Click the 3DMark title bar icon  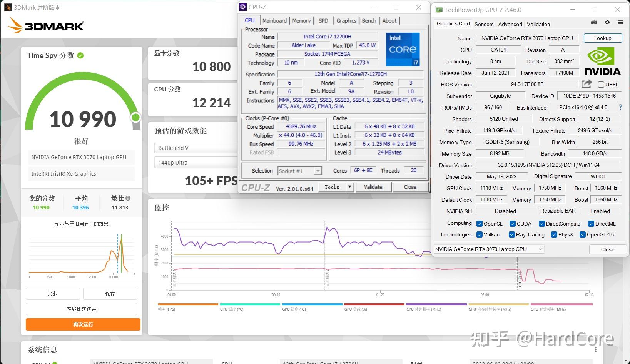[x=8, y=7]
